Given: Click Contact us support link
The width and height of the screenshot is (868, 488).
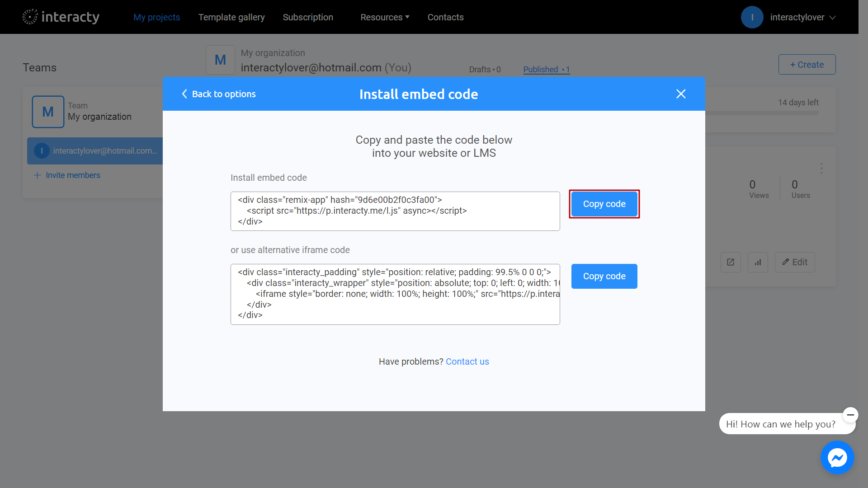Looking at the screenshot, I should point(468,361).
